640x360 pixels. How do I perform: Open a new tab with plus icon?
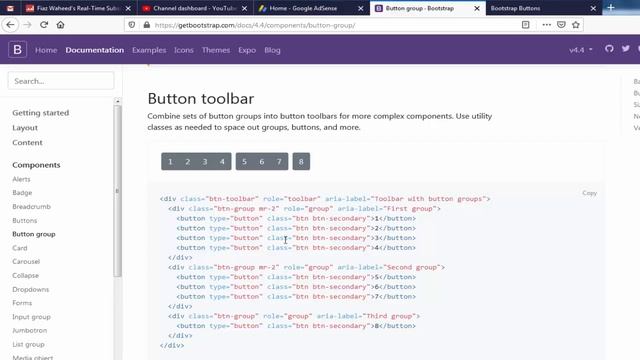point(611,8)
